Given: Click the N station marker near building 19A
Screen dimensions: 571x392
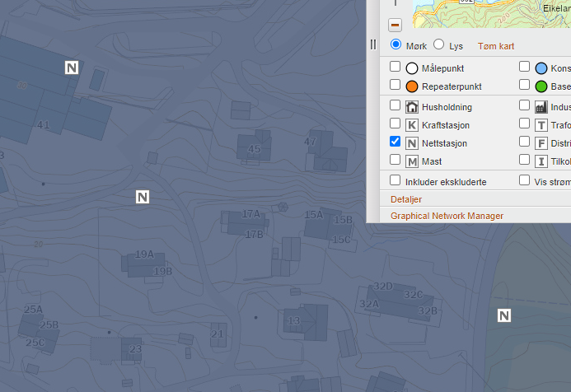Looking at the screenshot, I should point(143,197).
